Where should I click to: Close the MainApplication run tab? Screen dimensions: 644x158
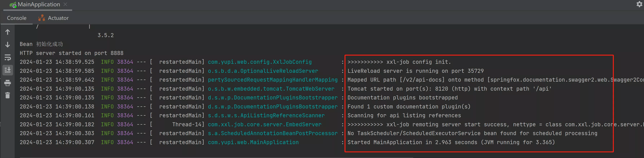click(x=65, y=4)
